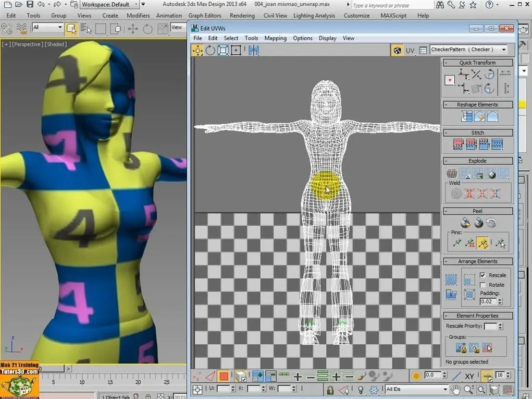Enable the Rotate checkbox in Arrange Elements
The width and height of the screenshot is (532, 399).
pos(483,285)
